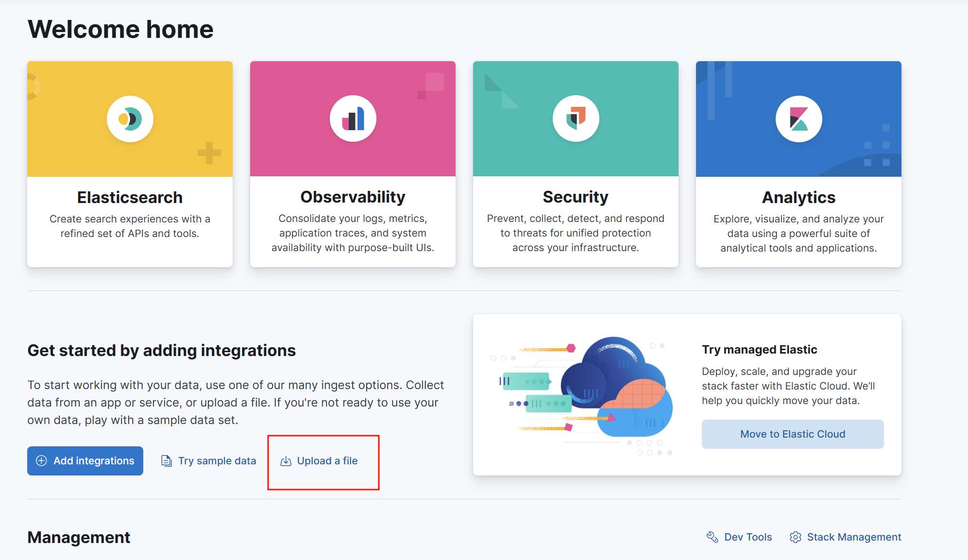Open the Dev Tools link
Image resolution: width=968 pixels, height=560 pixels.
[747, 537]
